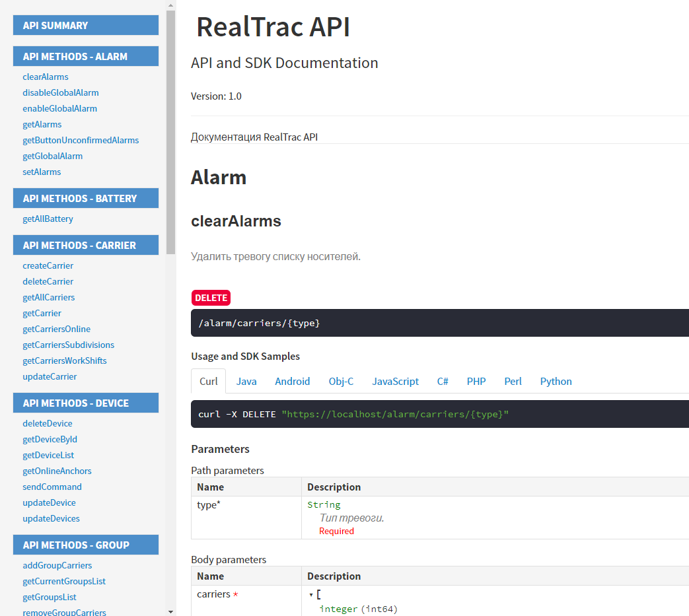Click the type* parameter name cell
The width and height of the screenshot is (689, 616).
coord(246,517)
